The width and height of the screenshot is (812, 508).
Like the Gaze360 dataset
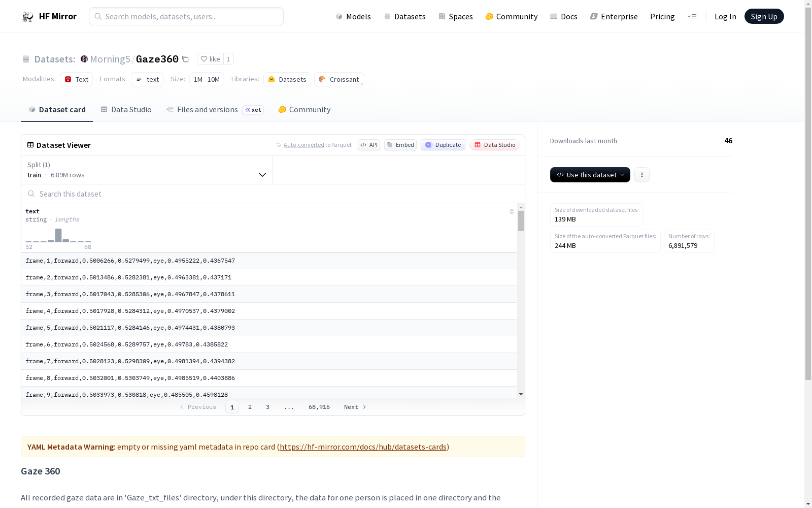tap(210, 59)
